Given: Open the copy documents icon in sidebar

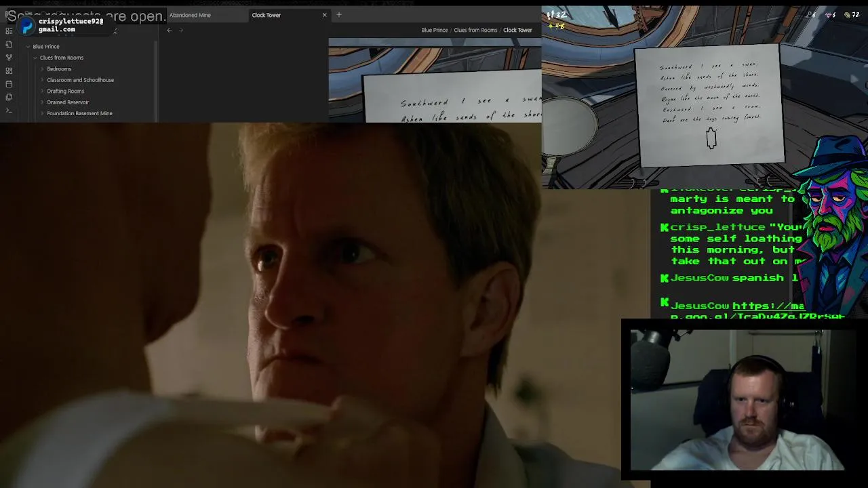Looking at the screenshot, I should click(9, 97).
